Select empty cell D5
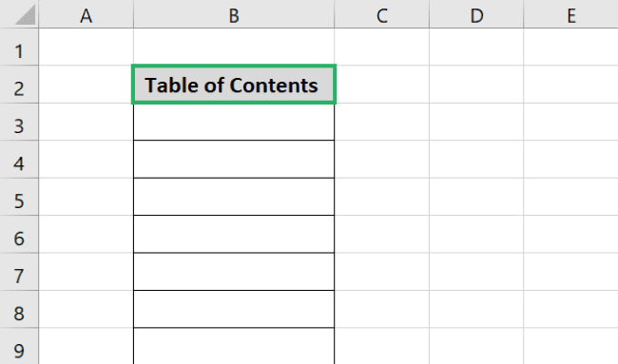This screenshot has width=618, height=364. [476, 197]
